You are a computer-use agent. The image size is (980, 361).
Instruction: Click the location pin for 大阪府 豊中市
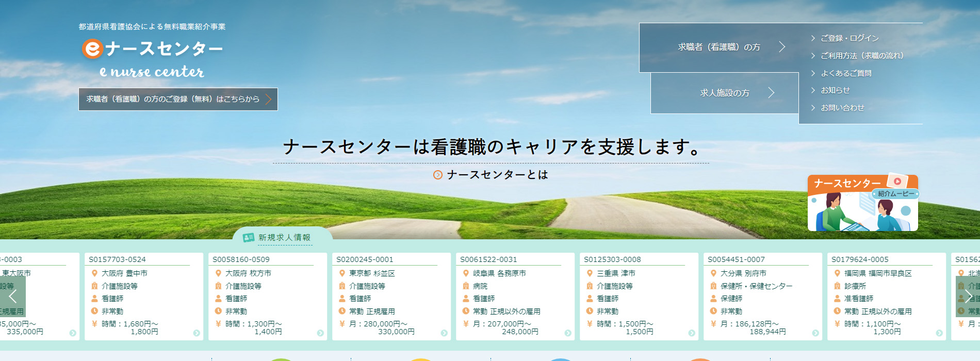click(x=94, y=273)
